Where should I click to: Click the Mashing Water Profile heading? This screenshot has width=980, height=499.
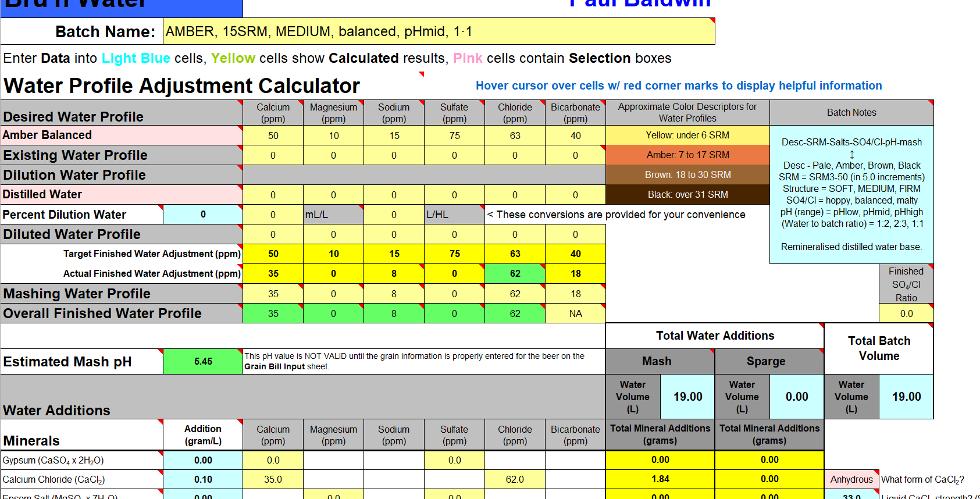[x=122, y=294]
